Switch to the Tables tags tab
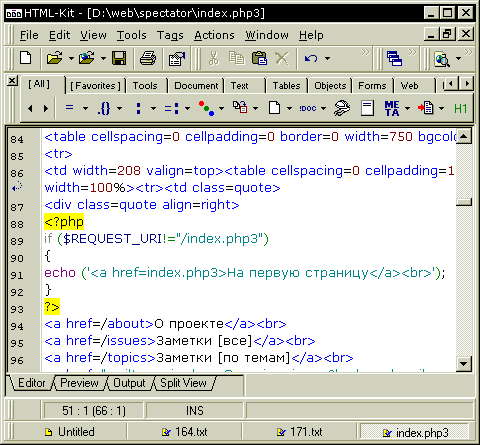 pos(286,86)
